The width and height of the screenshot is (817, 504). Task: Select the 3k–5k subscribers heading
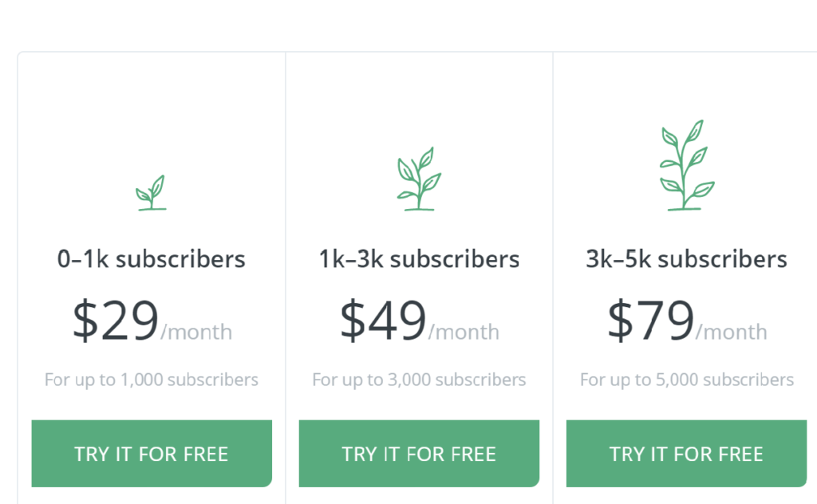(686, 258)
